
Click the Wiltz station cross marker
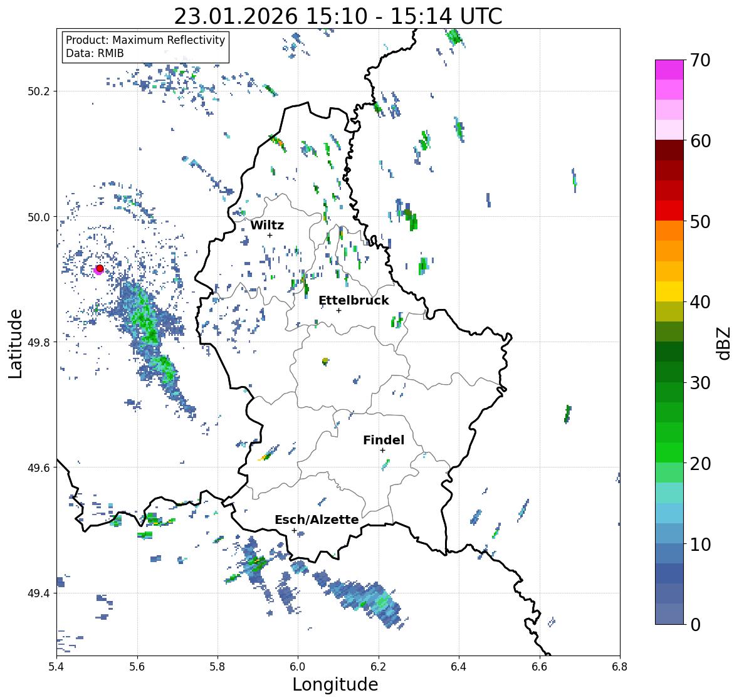click(270, 235)
